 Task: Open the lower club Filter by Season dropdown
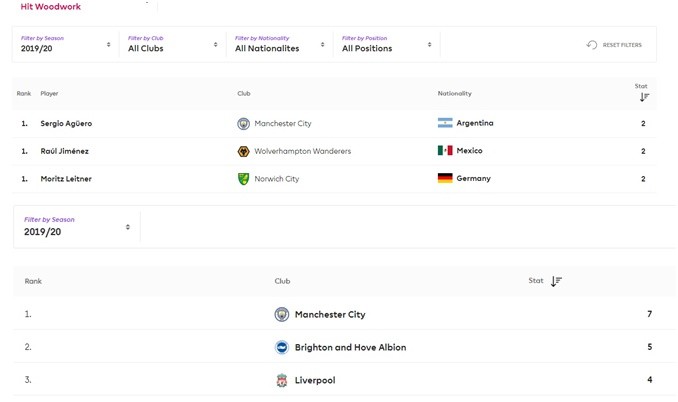(77, 227)
